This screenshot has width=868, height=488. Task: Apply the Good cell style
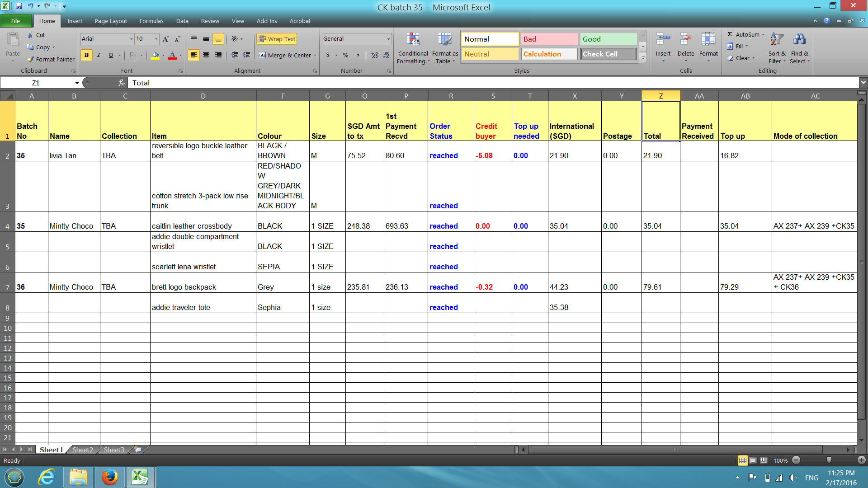[x=608, y=39]
